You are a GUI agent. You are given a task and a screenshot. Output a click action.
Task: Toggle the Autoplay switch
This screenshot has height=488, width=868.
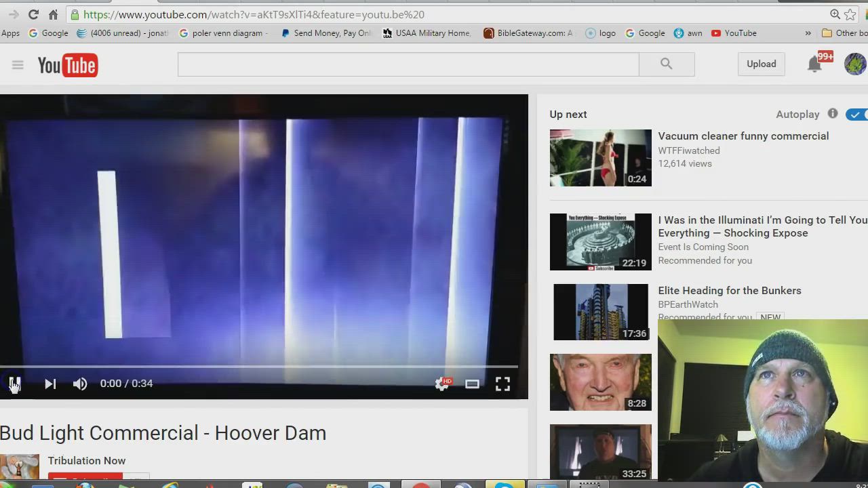[856, 115]
